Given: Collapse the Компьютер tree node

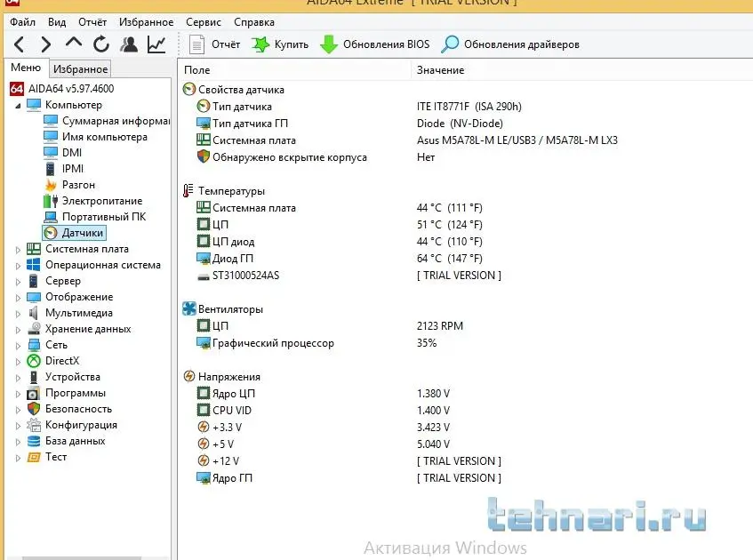Looking at the screenshot, I should (18, 105).
